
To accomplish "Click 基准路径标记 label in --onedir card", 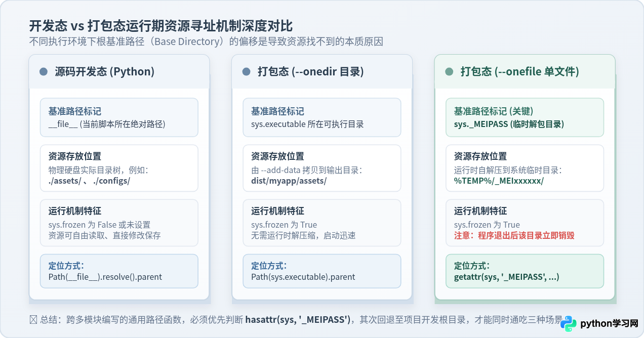I will point(278,111).
